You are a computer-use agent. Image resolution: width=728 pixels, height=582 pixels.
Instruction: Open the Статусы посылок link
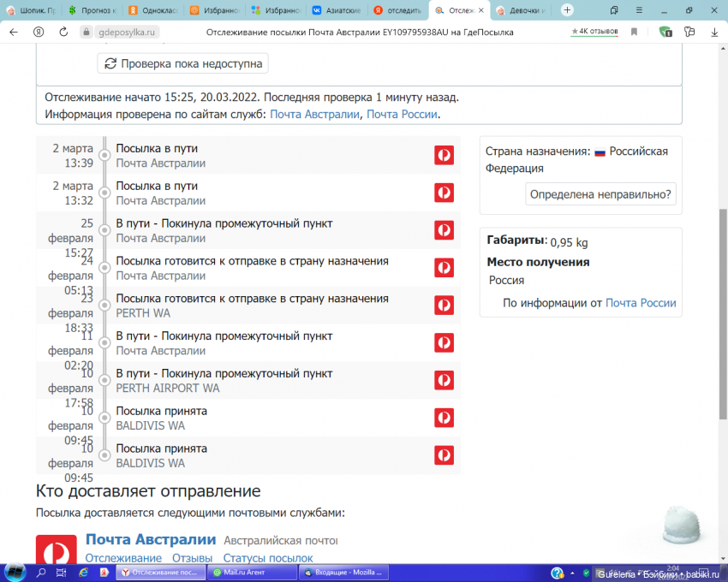point(268,558)
